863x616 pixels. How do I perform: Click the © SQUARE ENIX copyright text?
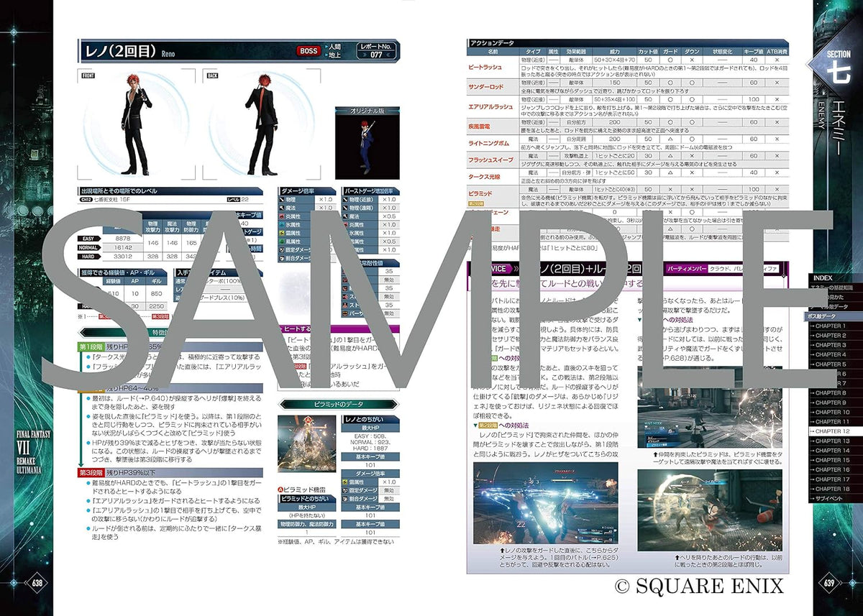[700, 586]
